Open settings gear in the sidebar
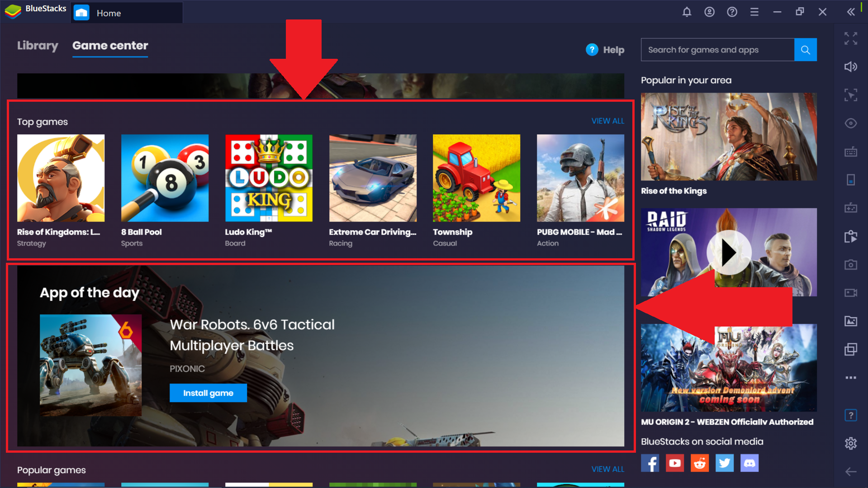Viewport: 868px width, 488px height. (851, 443)
